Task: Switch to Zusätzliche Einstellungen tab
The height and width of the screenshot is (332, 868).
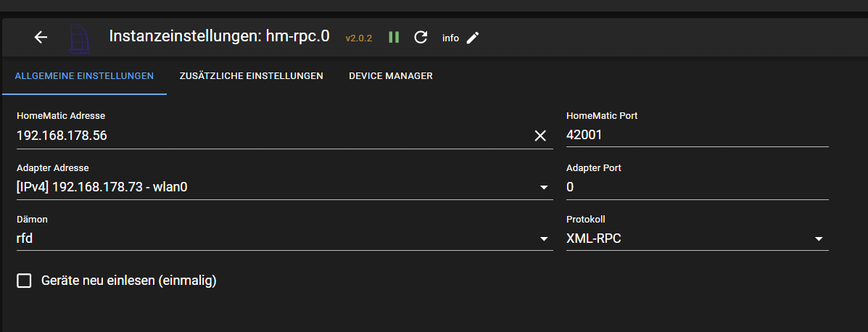Action: click(251, 75)
